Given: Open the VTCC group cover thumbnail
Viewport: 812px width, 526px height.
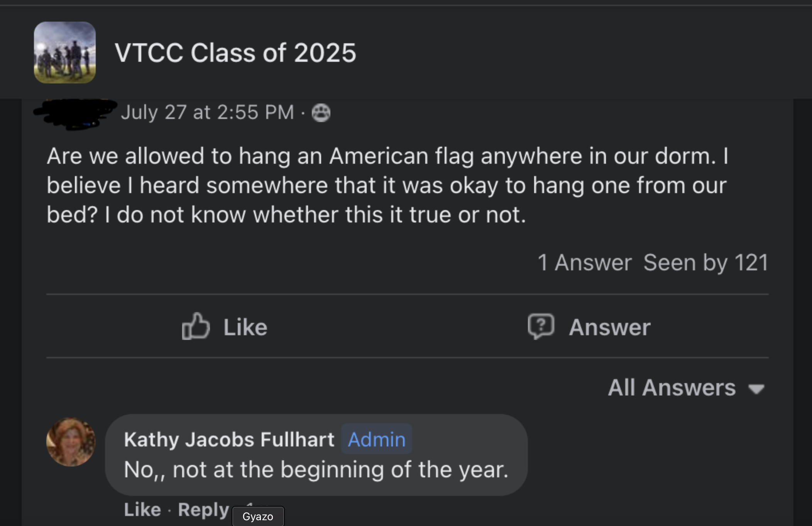Looking at the screenshot, I should click(x=65, y=53).
